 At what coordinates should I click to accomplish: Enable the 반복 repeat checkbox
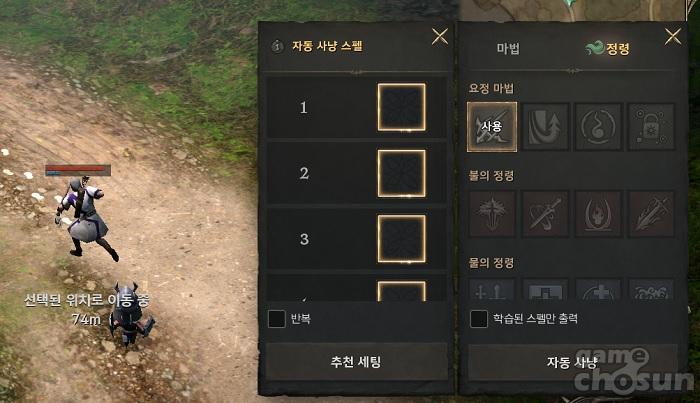(x=276, y=319)
